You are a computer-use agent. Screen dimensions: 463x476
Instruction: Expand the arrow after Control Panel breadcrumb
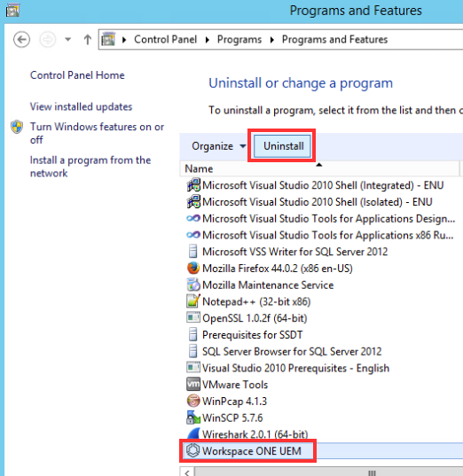point(208,40)
